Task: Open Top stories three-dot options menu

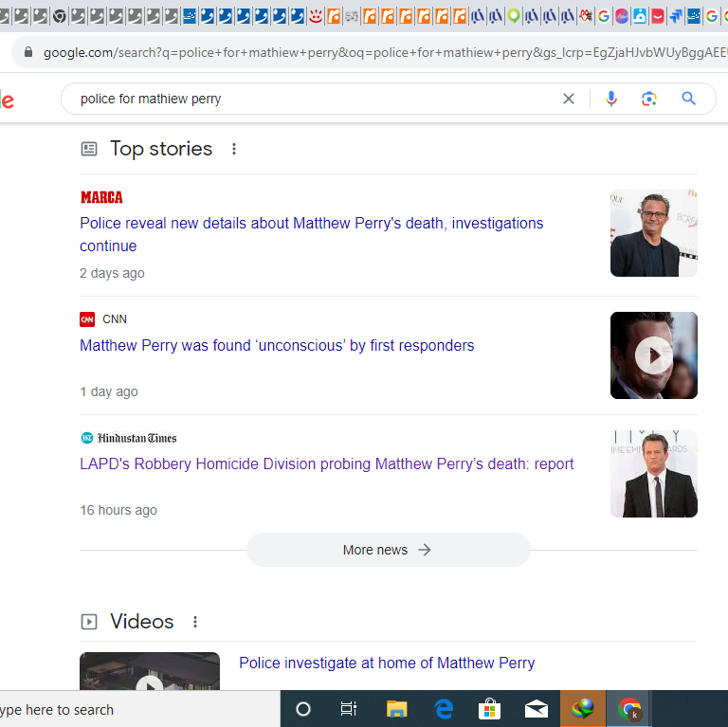Action: tap(234, 149)
